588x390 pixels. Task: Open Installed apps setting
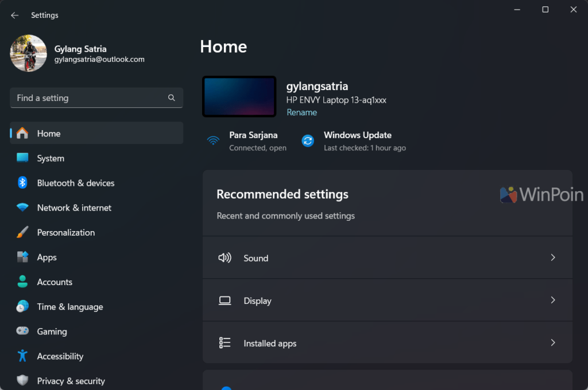click(388, 342)
